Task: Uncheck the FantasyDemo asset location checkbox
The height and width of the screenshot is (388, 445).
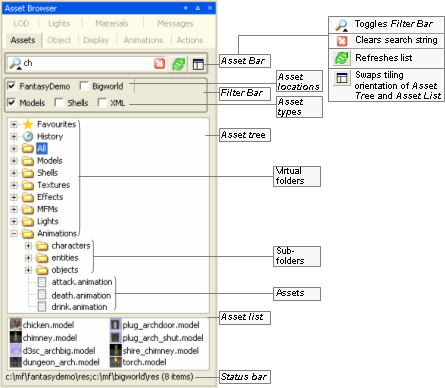Action: pyautogui.click(x=12, y=86)
